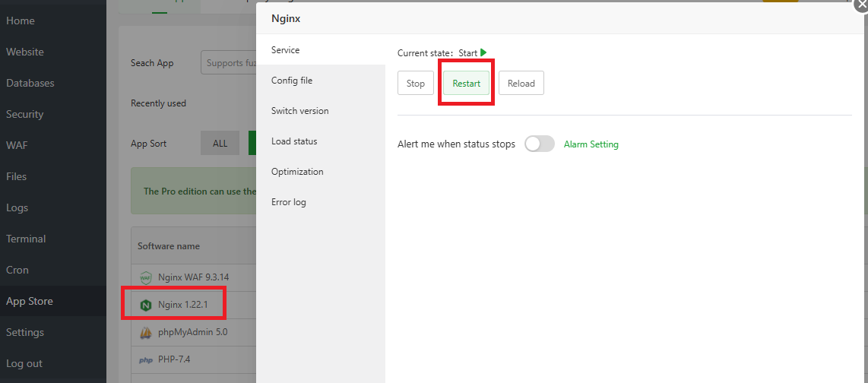
Task: Click the phpMyAdmin sailboat icon
Action: click(146, 333)
